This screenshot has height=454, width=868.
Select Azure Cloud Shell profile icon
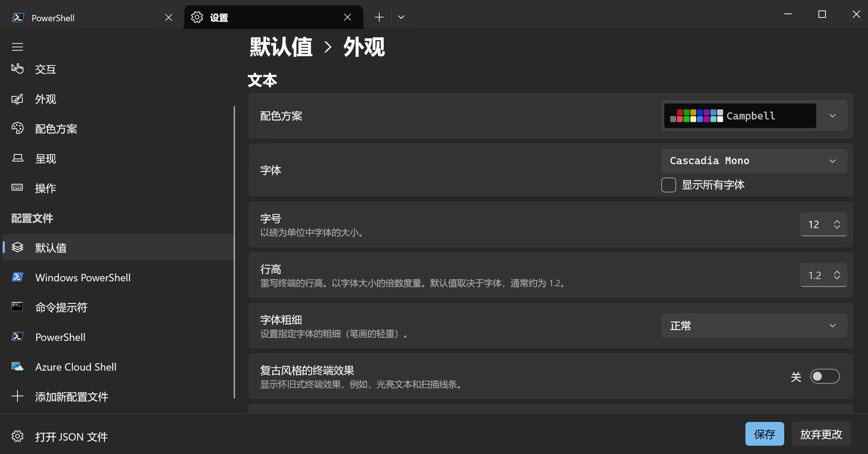click(18, 367)
